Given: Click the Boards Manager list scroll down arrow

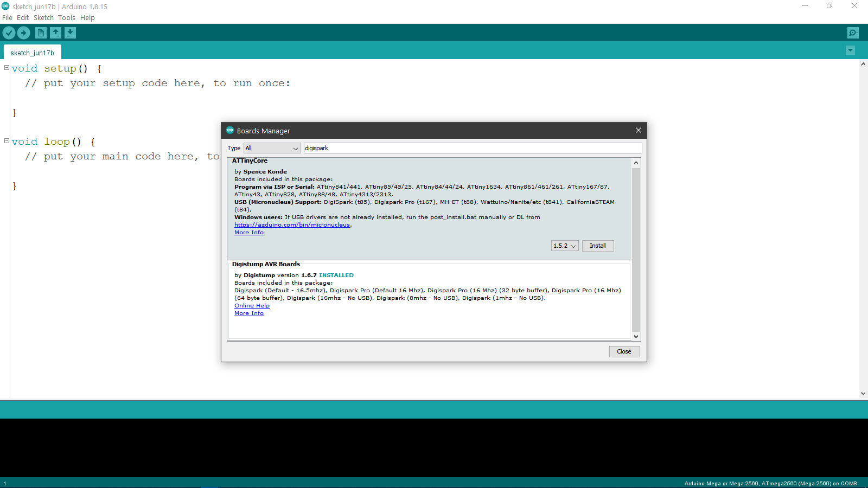Looking at the screenshot, I should [636, 336].
